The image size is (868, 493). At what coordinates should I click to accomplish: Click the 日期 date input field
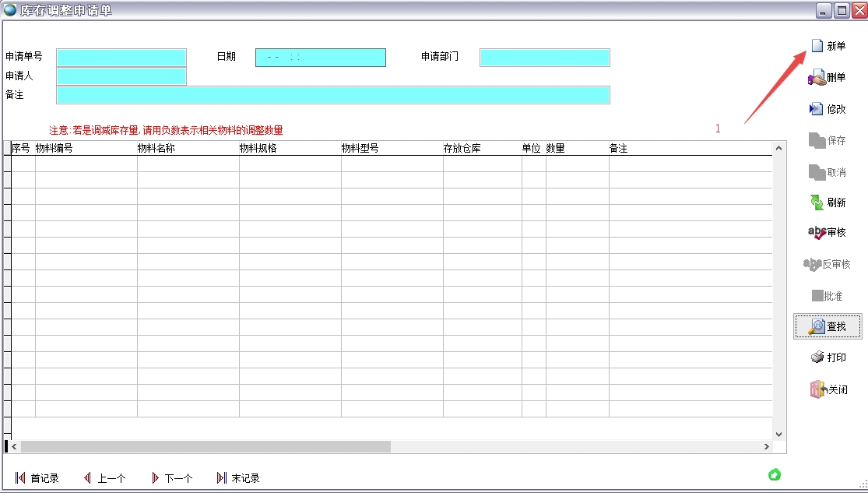click(x=321, y=58)
